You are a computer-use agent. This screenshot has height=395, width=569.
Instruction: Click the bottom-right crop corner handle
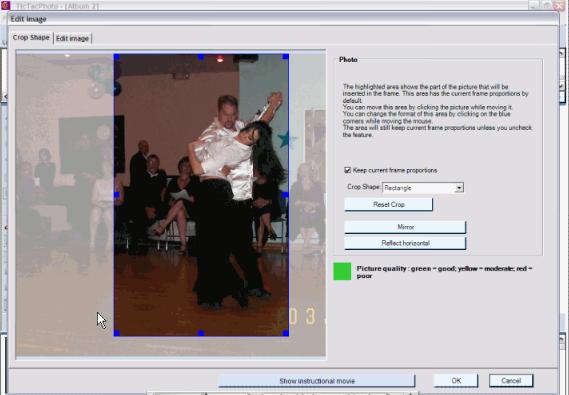pos(286,333)
